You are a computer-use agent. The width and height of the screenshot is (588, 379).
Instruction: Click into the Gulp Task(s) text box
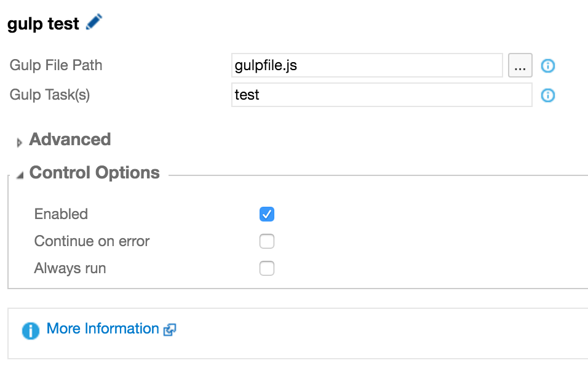tap(381, 95)
